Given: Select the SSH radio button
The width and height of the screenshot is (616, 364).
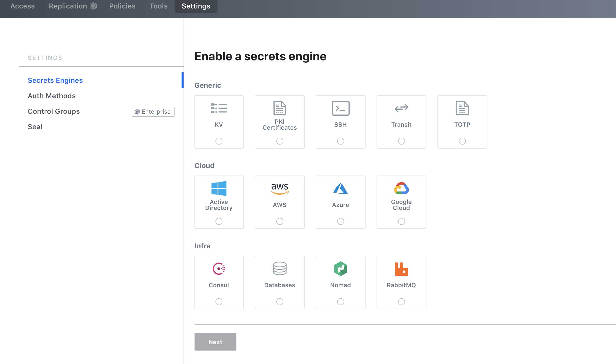Looking at the screenshot, I should 341,141.
